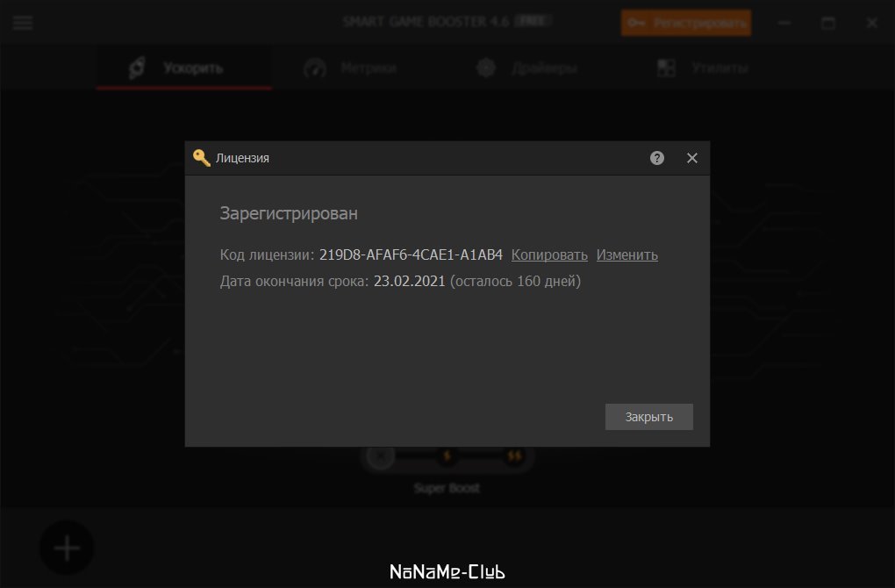Click the golden key license icon

202,158
